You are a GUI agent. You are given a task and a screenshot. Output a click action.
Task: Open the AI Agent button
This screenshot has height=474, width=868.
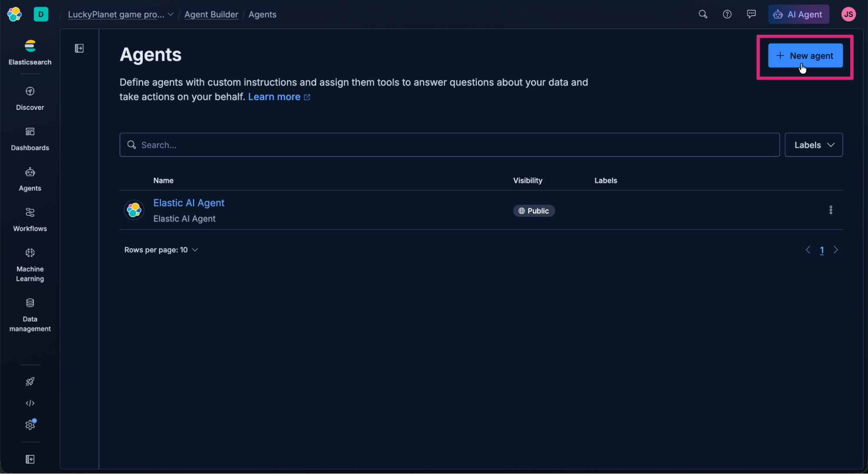point(798,14)
